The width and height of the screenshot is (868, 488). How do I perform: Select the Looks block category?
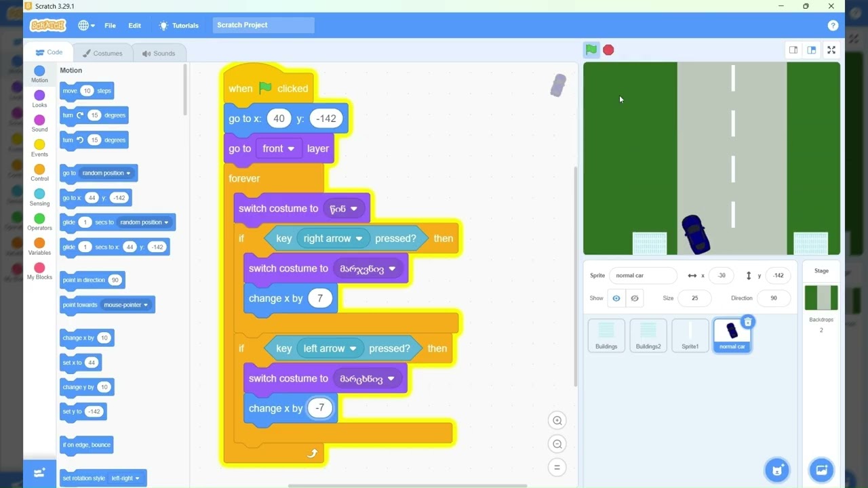(39, 99)
